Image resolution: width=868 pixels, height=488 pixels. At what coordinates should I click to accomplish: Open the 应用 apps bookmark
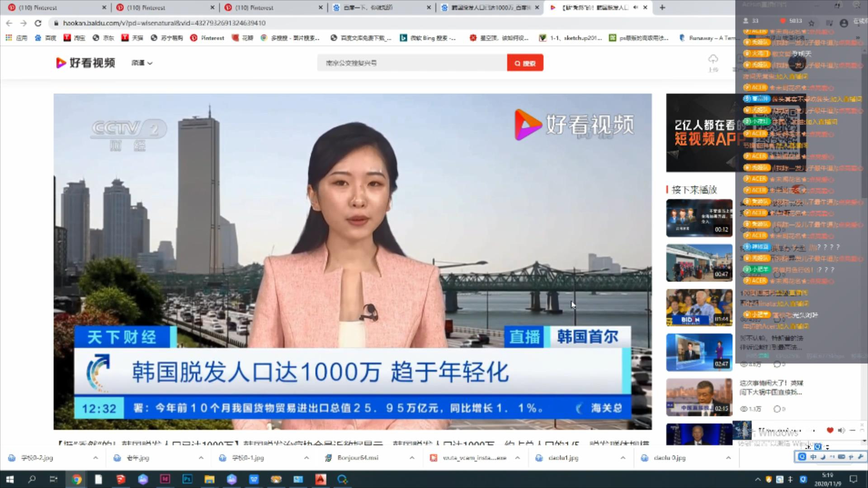16,38
